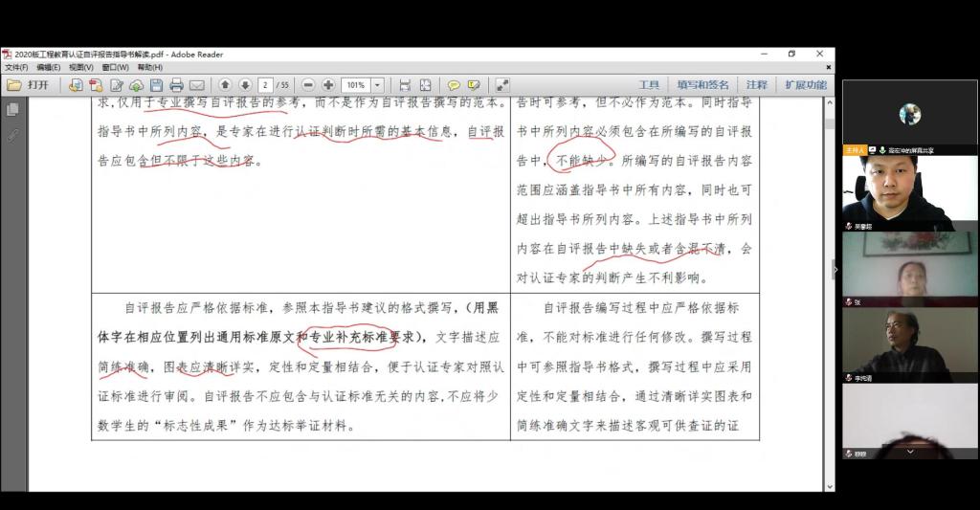The width and height of the screenshot is (980, 510).
Task: Add a sticky note comment
Action: click(454, 85)
